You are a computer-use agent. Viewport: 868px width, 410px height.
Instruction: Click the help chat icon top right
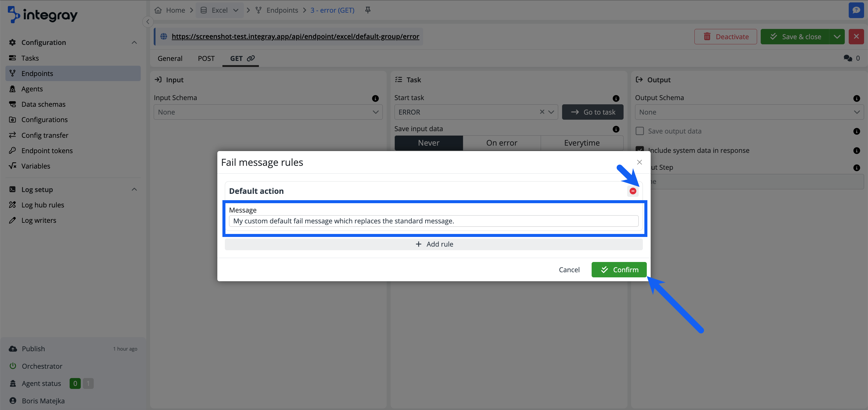856,10
